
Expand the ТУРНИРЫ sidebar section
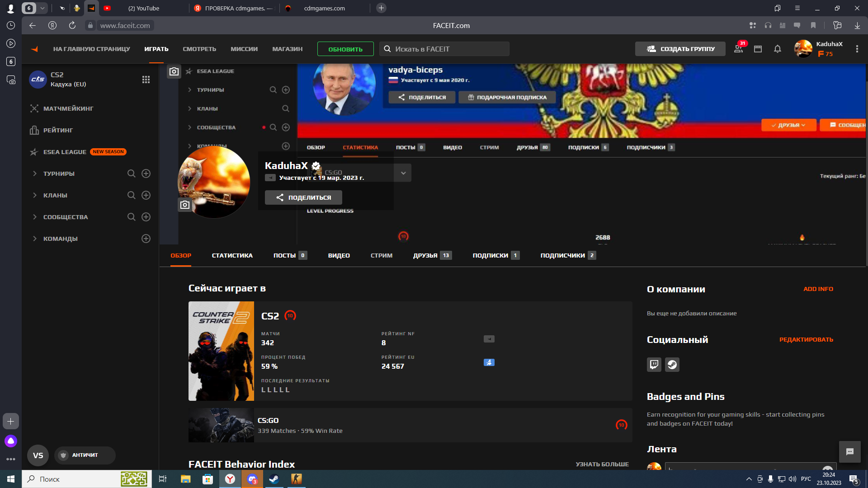35,174
